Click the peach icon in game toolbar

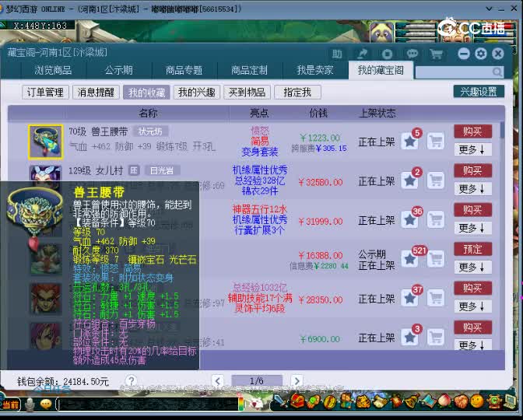click(x=446, y=401)
